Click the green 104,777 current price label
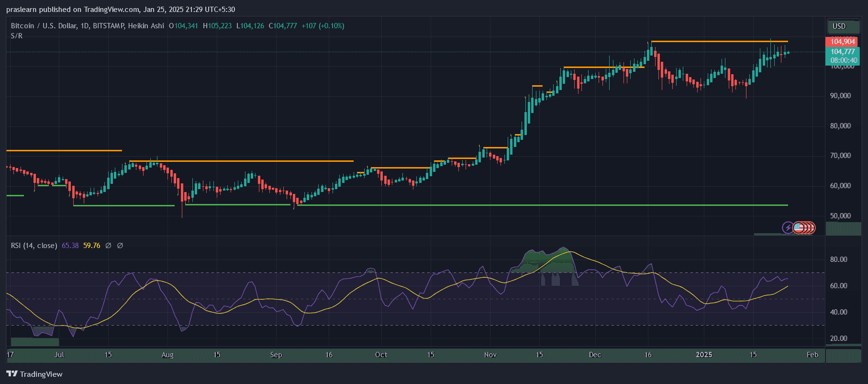The image size is (868, 384). 842,52
